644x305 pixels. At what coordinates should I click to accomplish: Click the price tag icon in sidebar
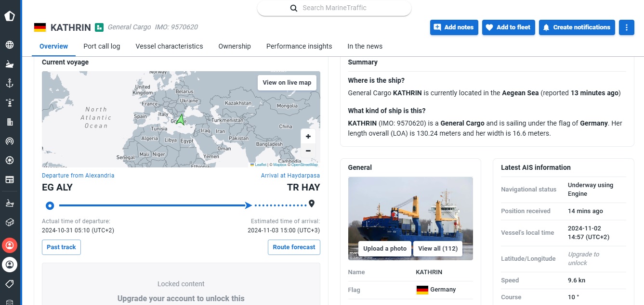click(x=10, y=283)
